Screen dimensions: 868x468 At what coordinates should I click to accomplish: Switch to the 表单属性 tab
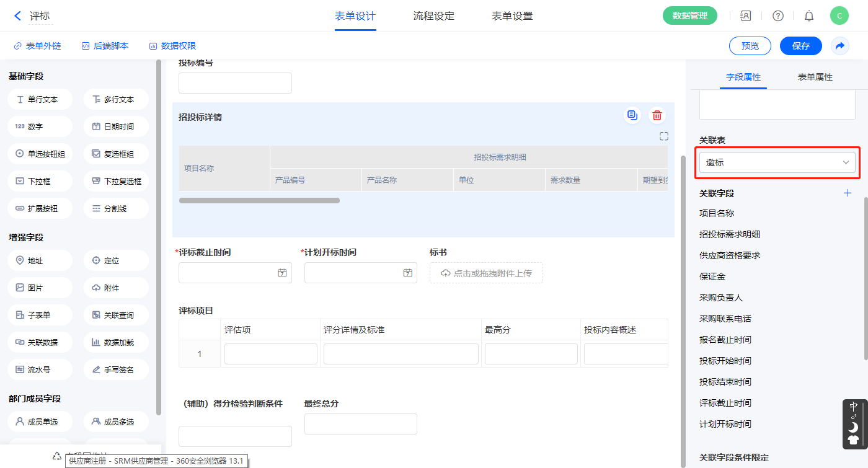[x=815, y=77]
